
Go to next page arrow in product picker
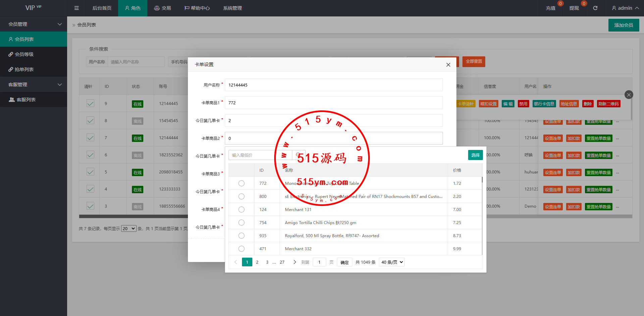pos(295,262)
